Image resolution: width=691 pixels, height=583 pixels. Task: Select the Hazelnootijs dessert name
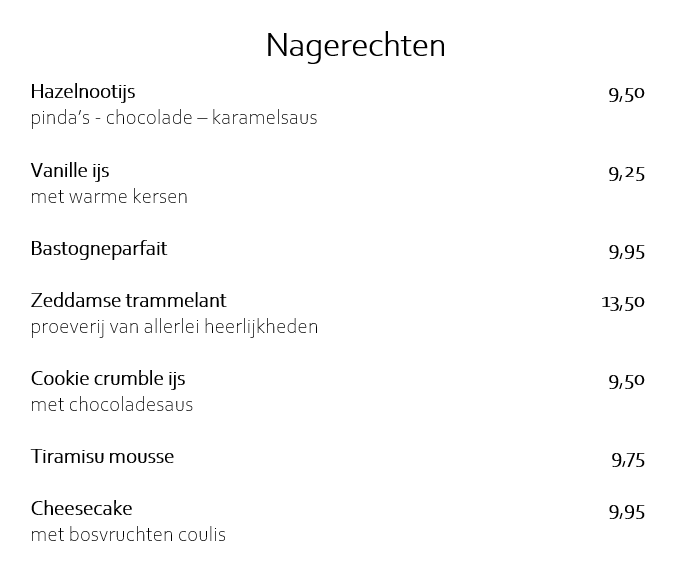coord(83,92)
